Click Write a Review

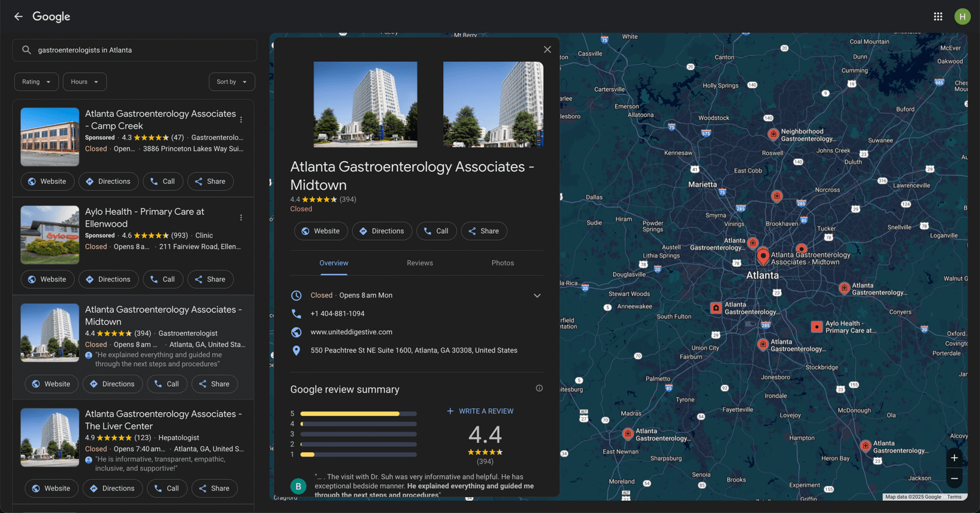[480, 411]
